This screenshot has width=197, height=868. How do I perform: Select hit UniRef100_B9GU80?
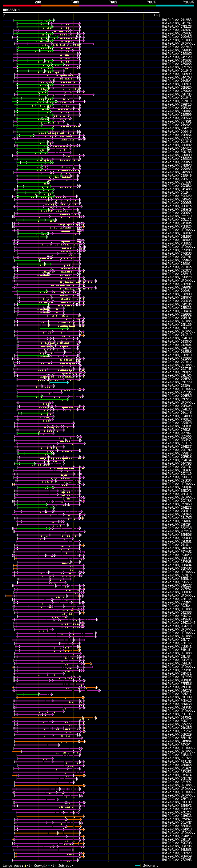pos(177,50)
